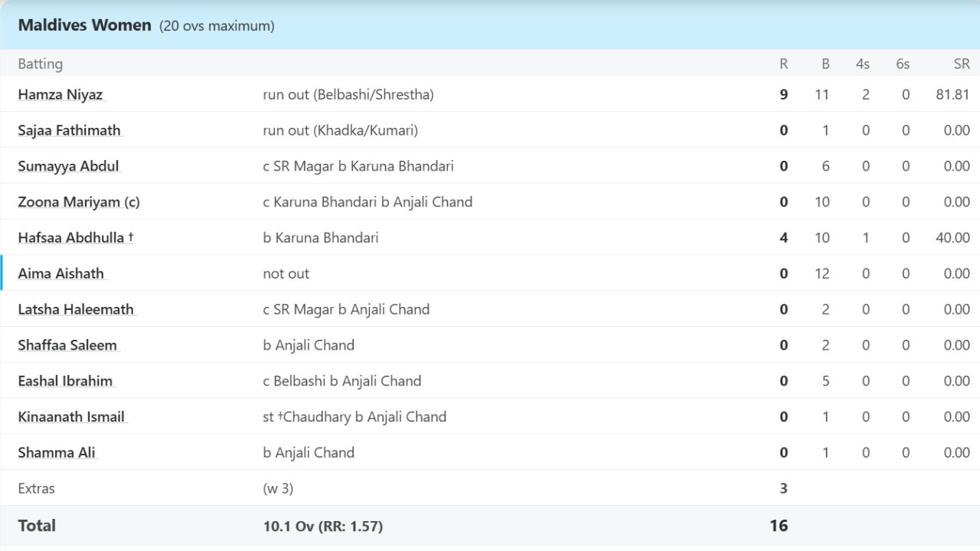Click Sajaa Fathimath player name

(69, 131)
